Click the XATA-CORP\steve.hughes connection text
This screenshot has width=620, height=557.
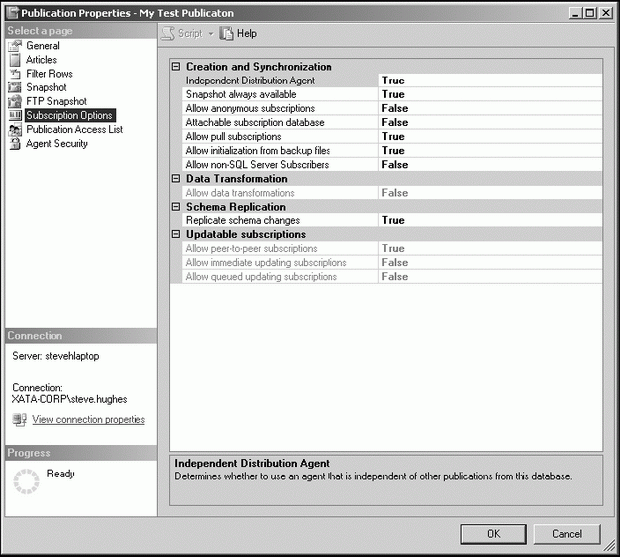pos(70,399)
